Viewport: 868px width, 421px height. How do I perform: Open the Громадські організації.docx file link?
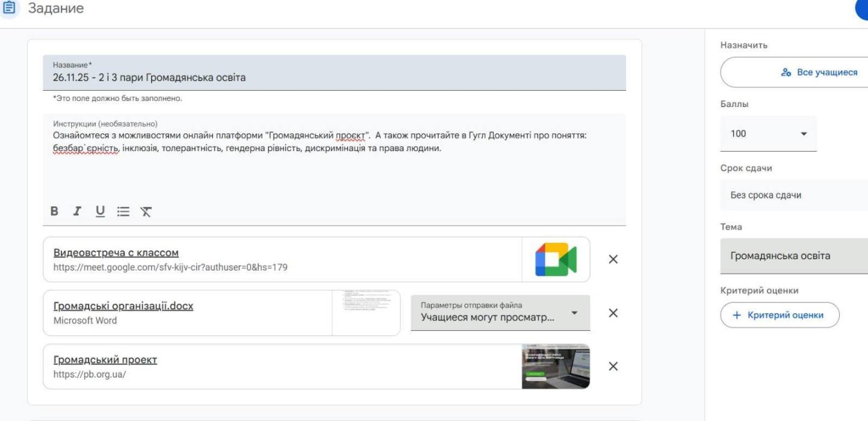(x=123, y=306)
